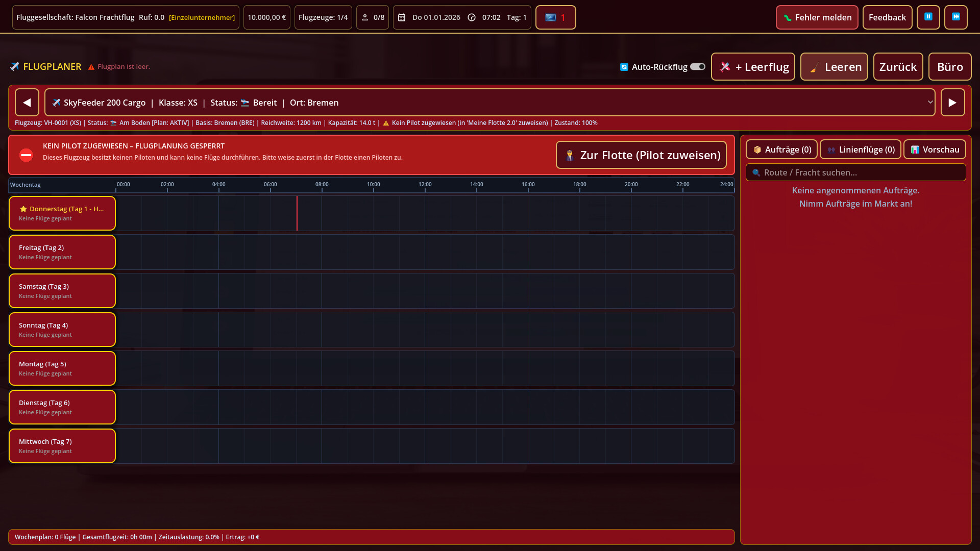Select the Freitag (Tag 2) day row
Image resolution: width=980 pixels, height=551 pixels.
(x=62, y=252)
